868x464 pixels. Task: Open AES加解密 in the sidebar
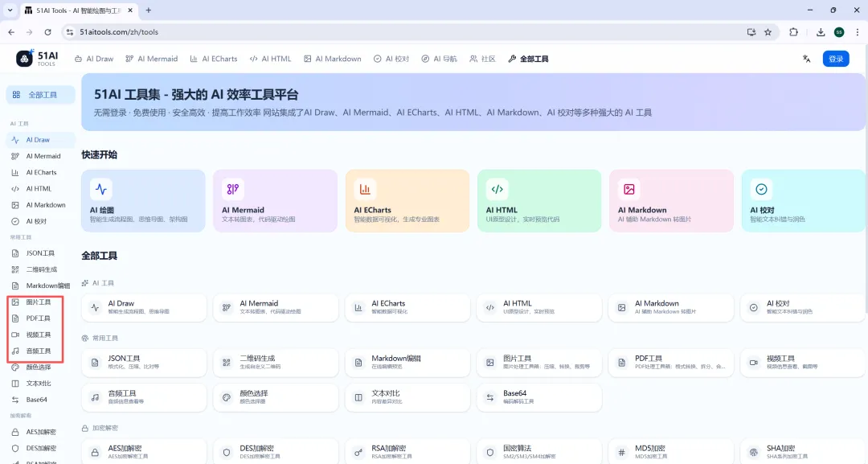coord(40,432)
